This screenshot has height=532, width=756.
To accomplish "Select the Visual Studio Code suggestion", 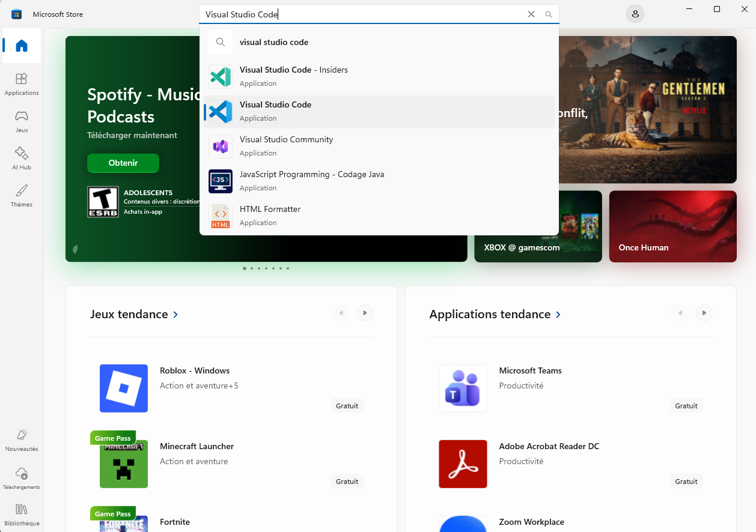I will tap(379, 112).
